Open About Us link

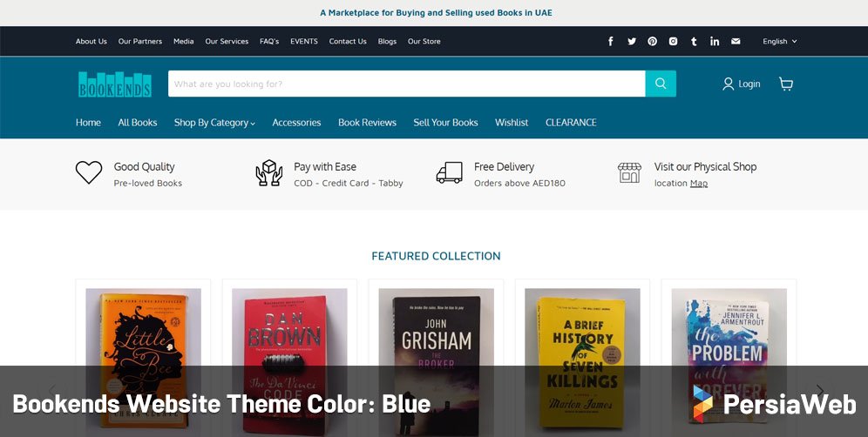coord(92,42)
